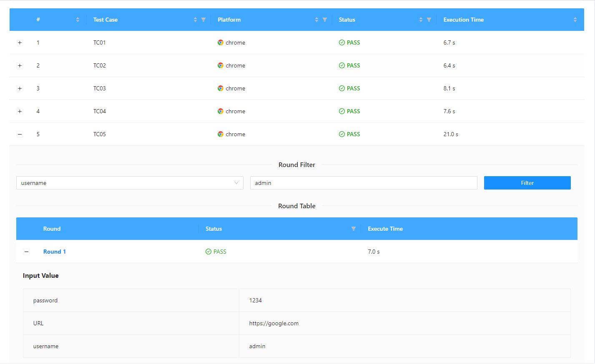Click the username label in Input Value table
The image size is (595, 364).
pos(46,346)
